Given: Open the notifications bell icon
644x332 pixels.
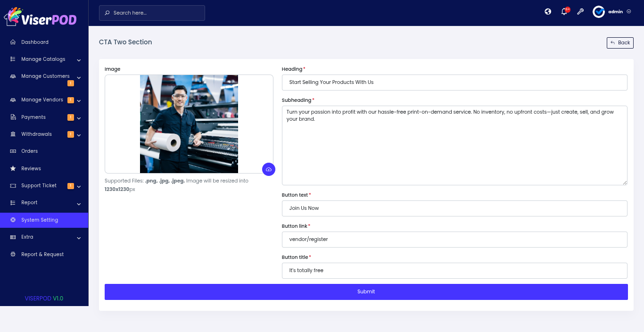Looking at the screenshot, I should [564, 12].
